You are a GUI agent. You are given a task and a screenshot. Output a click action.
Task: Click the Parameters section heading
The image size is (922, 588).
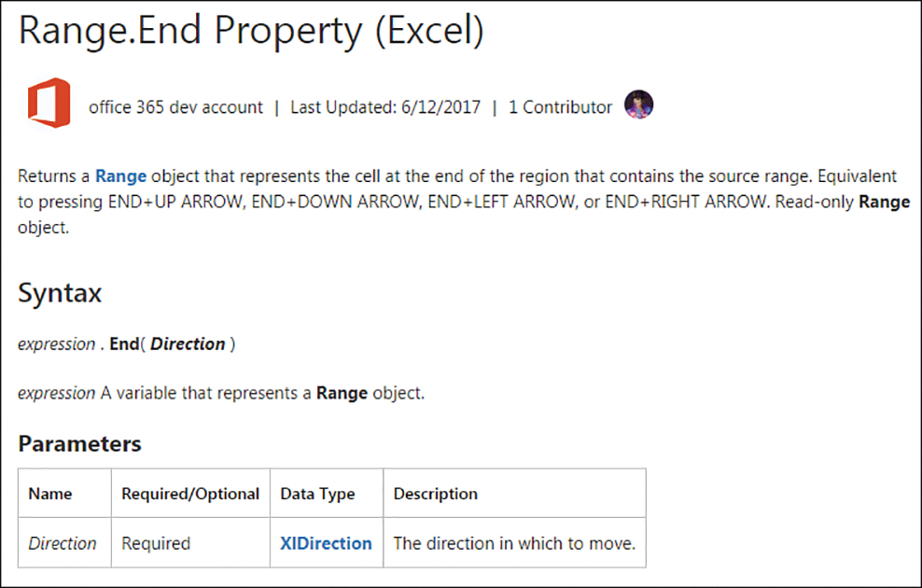pyautogui.click(x=80, y=443)
